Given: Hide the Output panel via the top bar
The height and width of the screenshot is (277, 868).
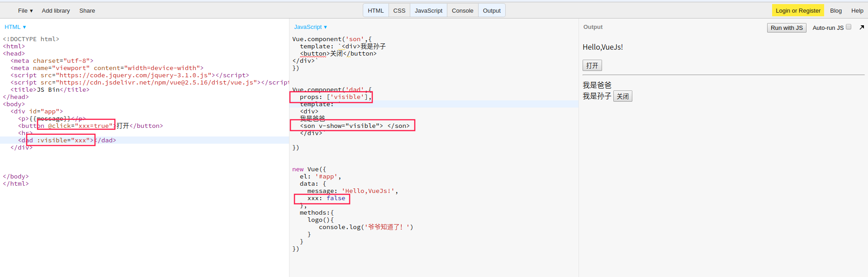Looking at the screenshot, I should tap(492, 10).
